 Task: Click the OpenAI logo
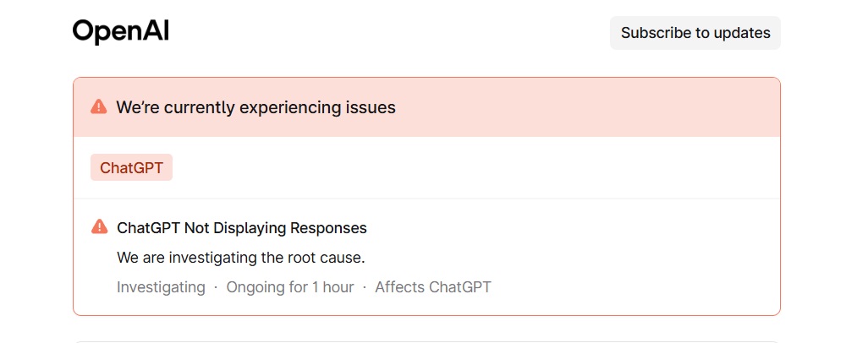click(121, 32)
